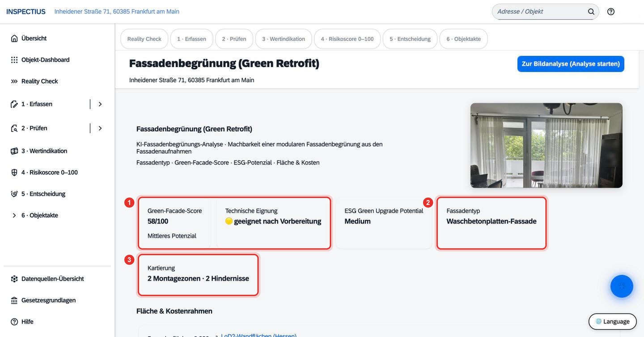Image resolution: width=644 pixels, height=337 pixels.
Task: Click the Waschbetonplatten-Fassade value
Action: coord(491,221)
